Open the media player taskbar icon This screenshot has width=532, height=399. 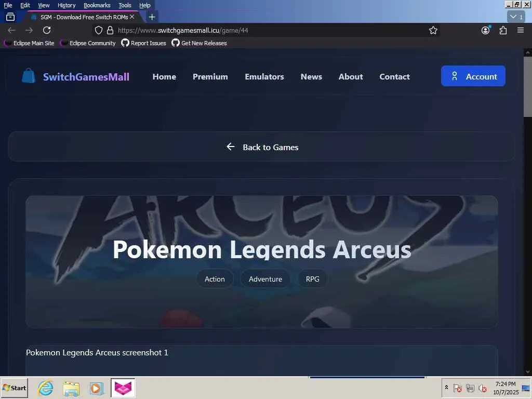pyautogui.click(x=96, y=388)
